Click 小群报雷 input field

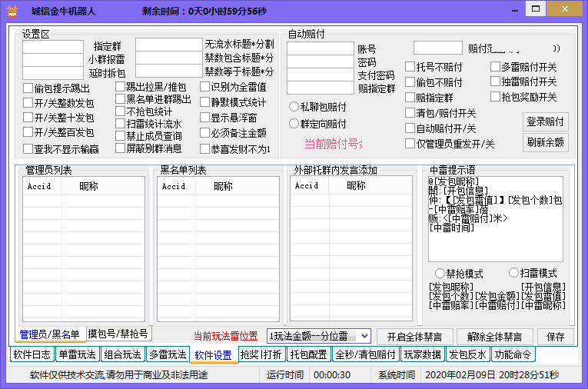click(53, 60)
